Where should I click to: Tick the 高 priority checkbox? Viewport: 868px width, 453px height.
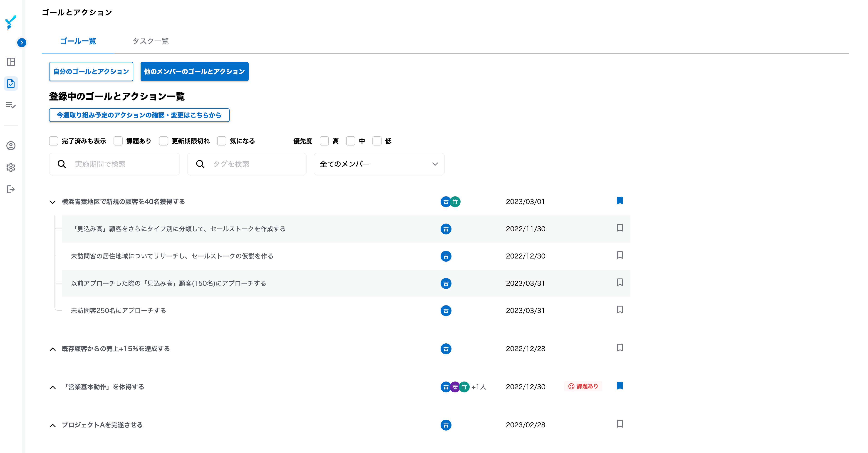(x=324, y=141)
